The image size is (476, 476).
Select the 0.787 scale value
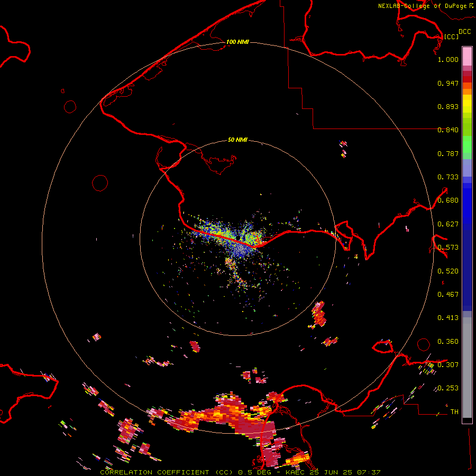[448, 153]
